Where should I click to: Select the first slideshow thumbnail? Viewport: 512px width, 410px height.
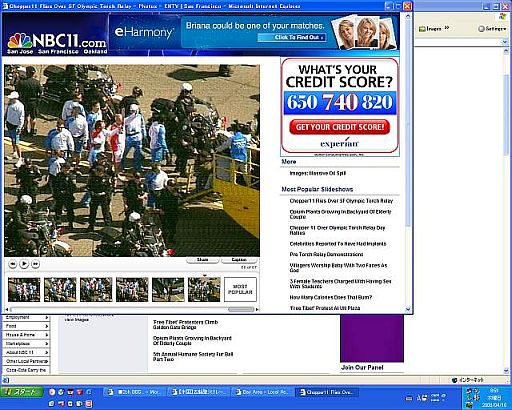click(24, 290)
